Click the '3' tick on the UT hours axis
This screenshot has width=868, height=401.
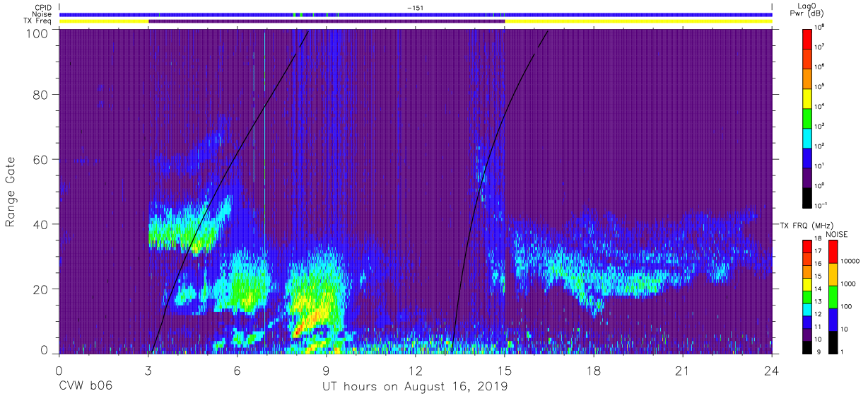tap(148, 370)
